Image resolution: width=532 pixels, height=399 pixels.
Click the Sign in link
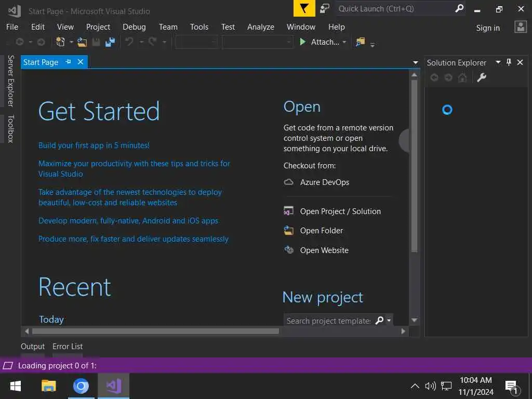coord(488,28)
